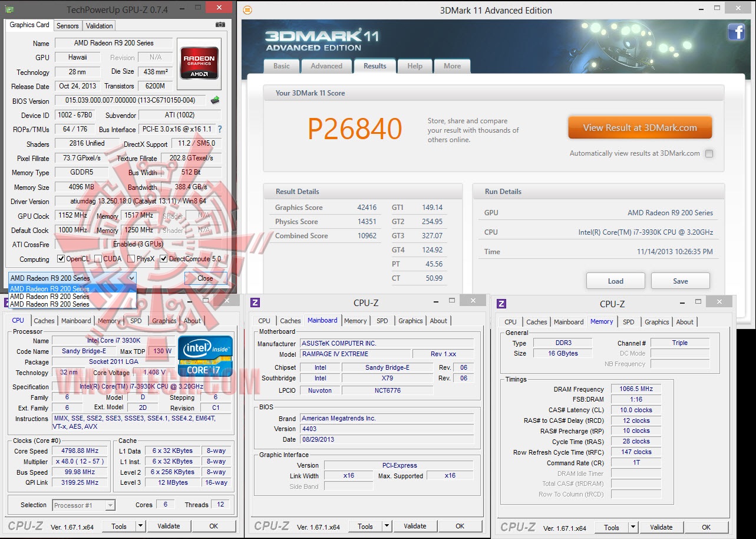Select the About tab in Mainboard CPU-Z window
The height and width of the screenshot is (539, 756).
point(438,321)
